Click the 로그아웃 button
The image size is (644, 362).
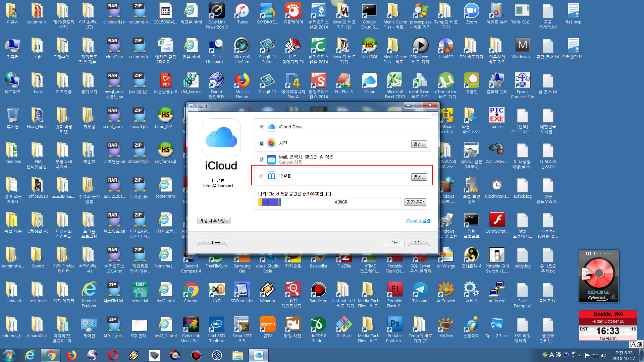(212, 242)
